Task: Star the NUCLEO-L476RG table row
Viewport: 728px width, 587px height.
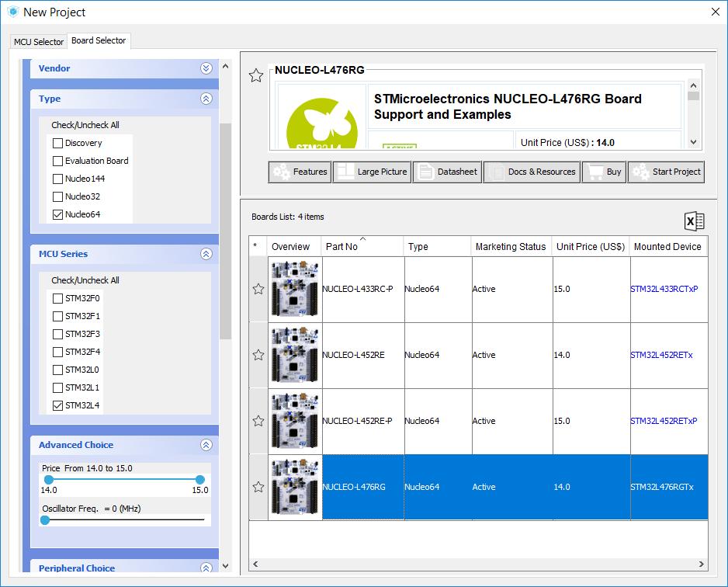Action: [x=258, y=487]
